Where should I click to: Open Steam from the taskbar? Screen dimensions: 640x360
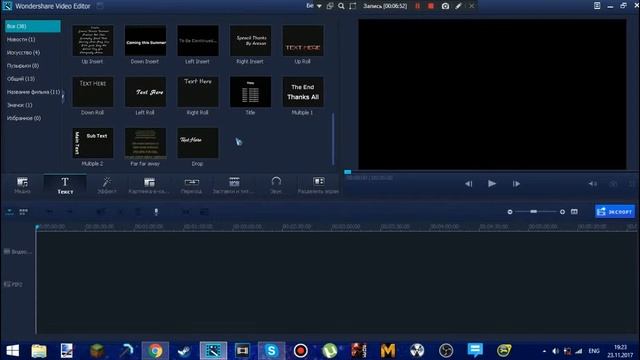184,351
